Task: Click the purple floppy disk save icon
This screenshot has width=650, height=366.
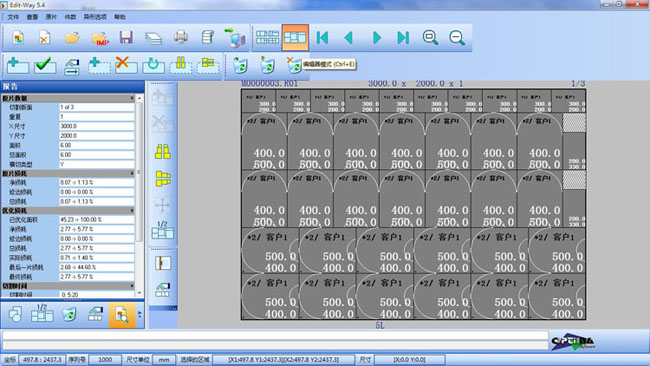Action: click(x=126, y=37)
